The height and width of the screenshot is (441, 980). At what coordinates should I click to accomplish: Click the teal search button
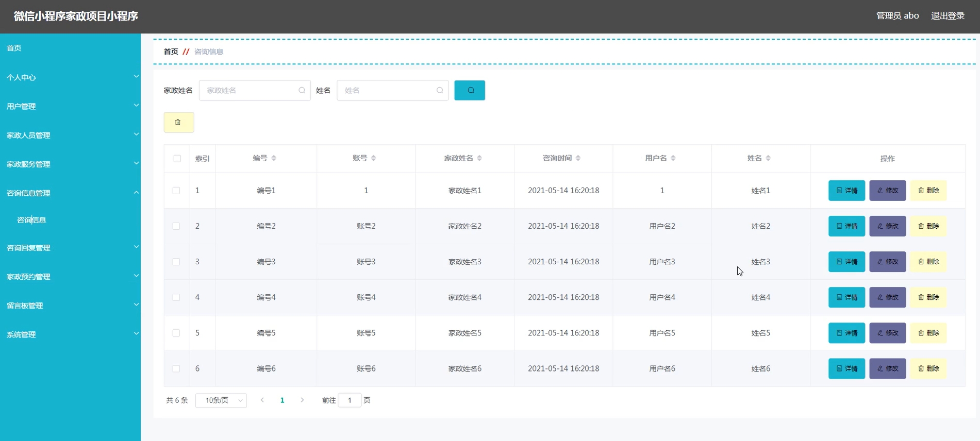coord(470,90)
